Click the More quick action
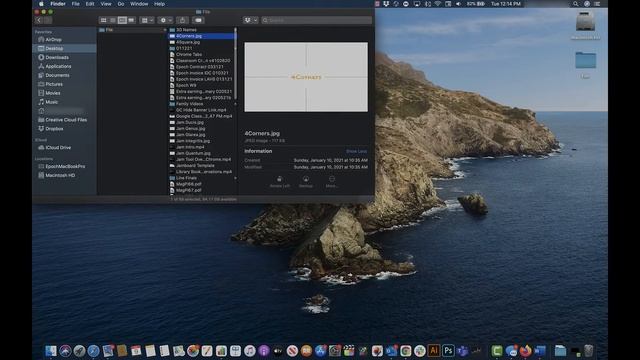This screenshot has width=640, height=360. click(331, 182)
